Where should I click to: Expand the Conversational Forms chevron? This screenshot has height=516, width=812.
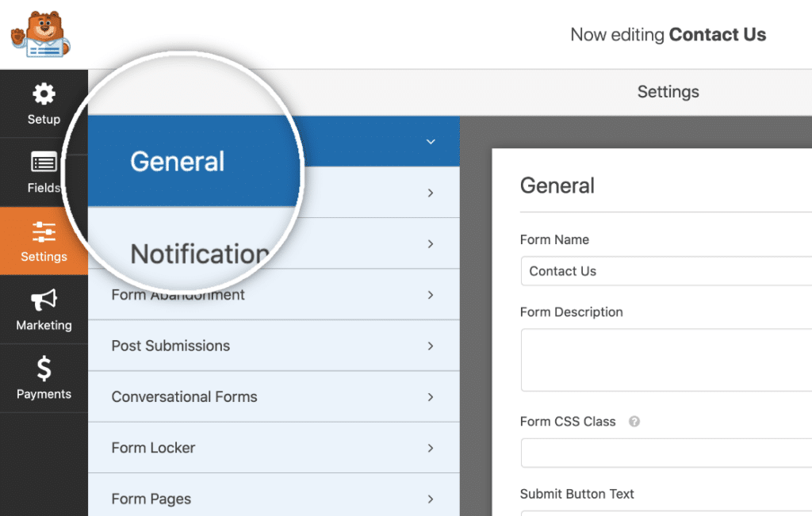tap(431, 397)
